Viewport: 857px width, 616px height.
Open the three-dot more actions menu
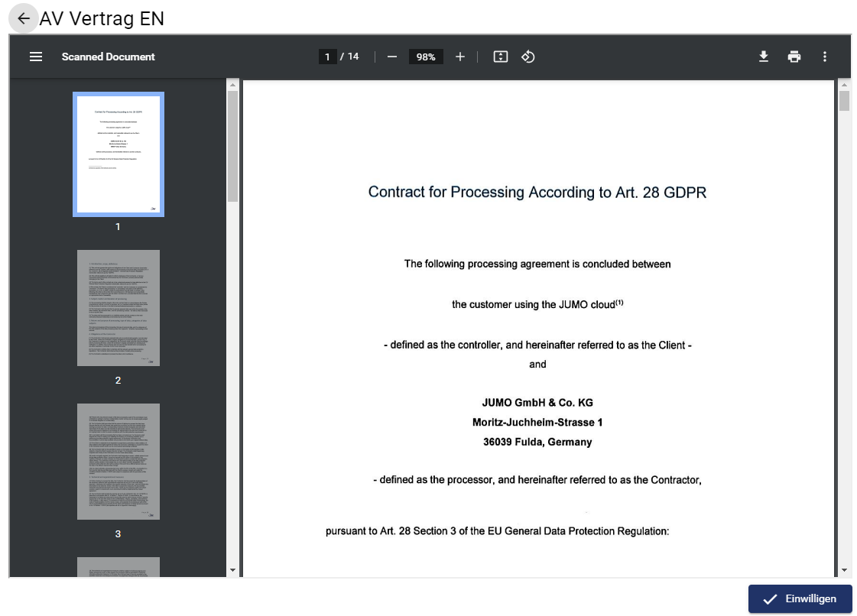click(x=824, y=57)
